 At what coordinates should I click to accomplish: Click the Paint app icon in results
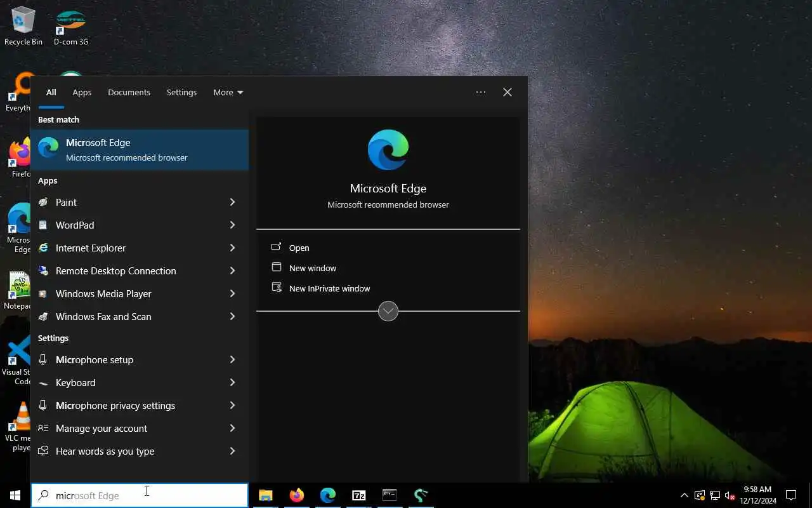[x=43, y=202]
